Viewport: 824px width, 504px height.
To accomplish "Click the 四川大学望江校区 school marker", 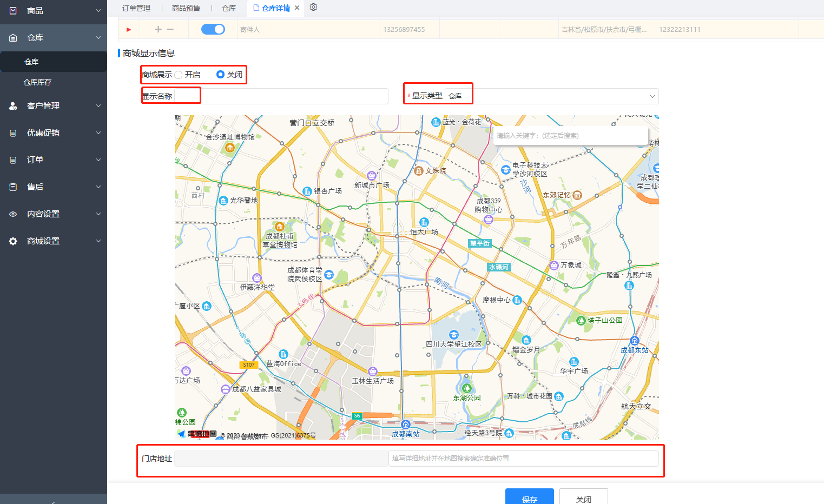I will tap(453, 335).
